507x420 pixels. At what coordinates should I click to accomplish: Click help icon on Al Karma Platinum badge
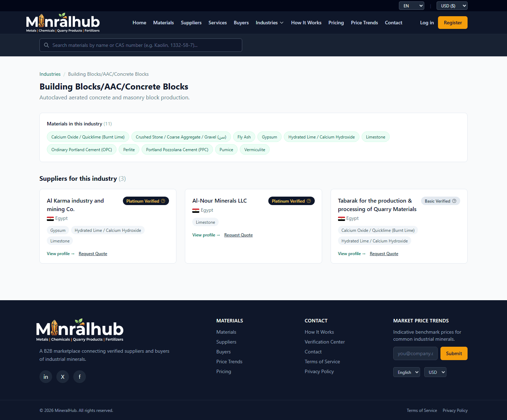pyautogui.click(x=163, y=201)
